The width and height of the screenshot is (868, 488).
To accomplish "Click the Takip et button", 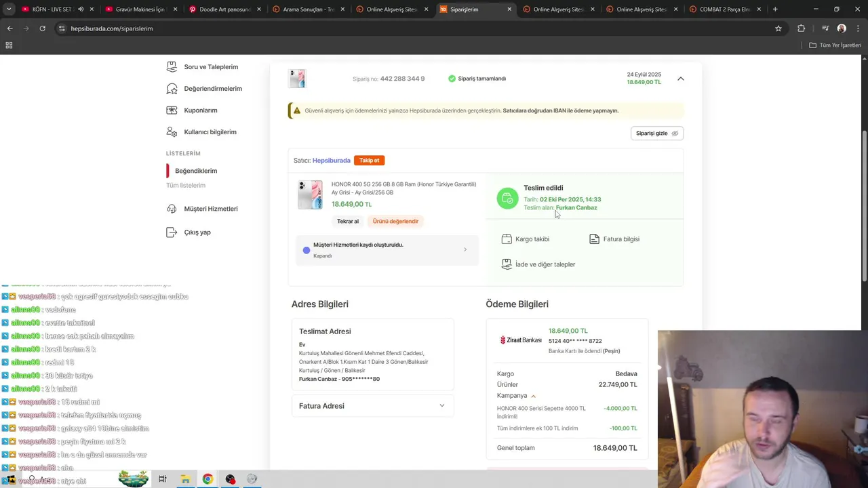I will (370, 161).
